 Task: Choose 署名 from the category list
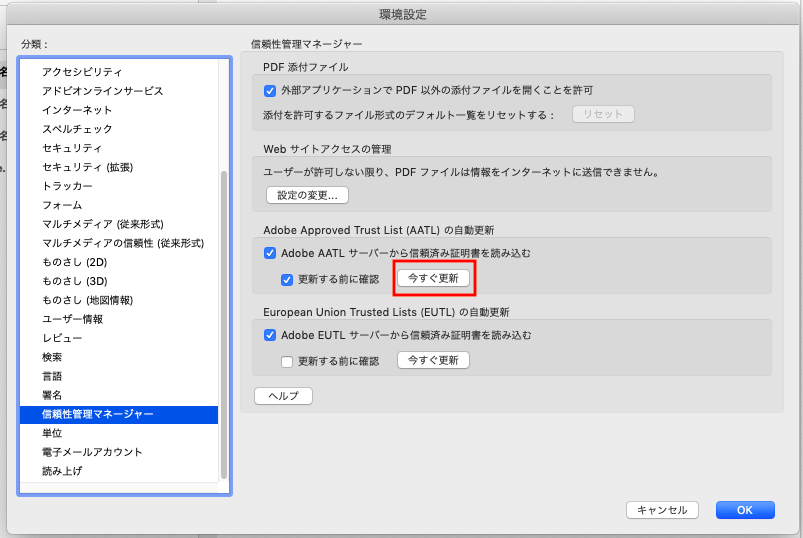coord(52,395)
